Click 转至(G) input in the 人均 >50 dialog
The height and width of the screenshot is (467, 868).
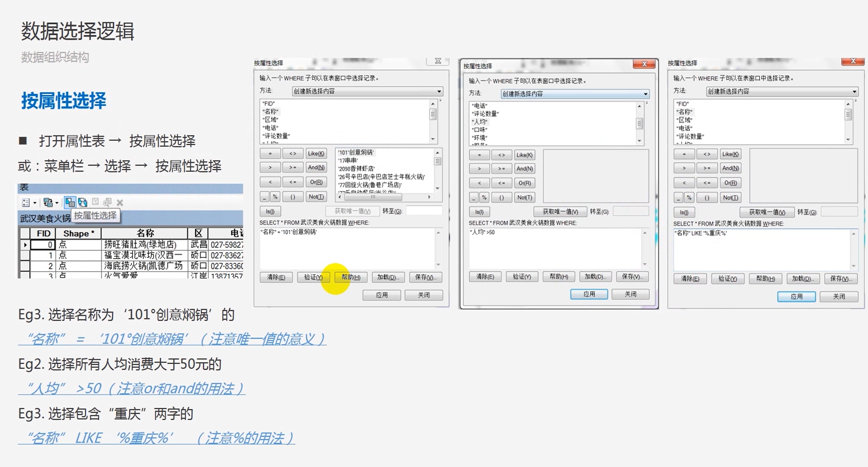point(631,211)
